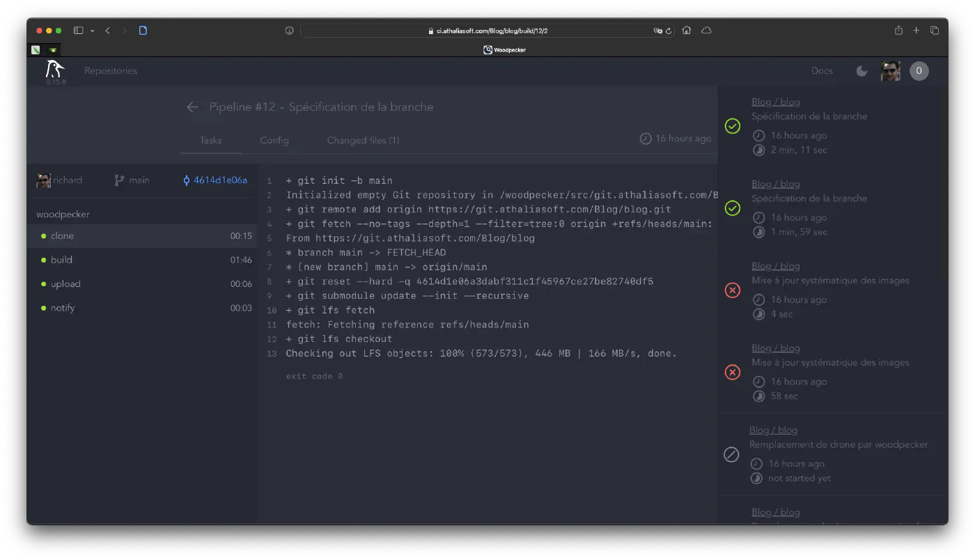Open the user avatar in header
Screen dimensions: 975x560
tap(890, 71)
